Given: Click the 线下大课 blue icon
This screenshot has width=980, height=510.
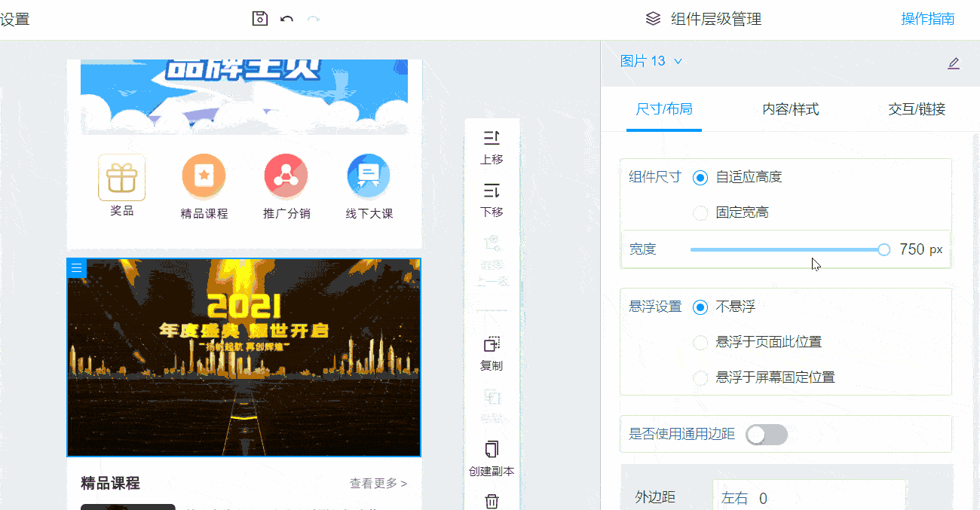Looking at the screenshot, I should [x=369, y=176].
